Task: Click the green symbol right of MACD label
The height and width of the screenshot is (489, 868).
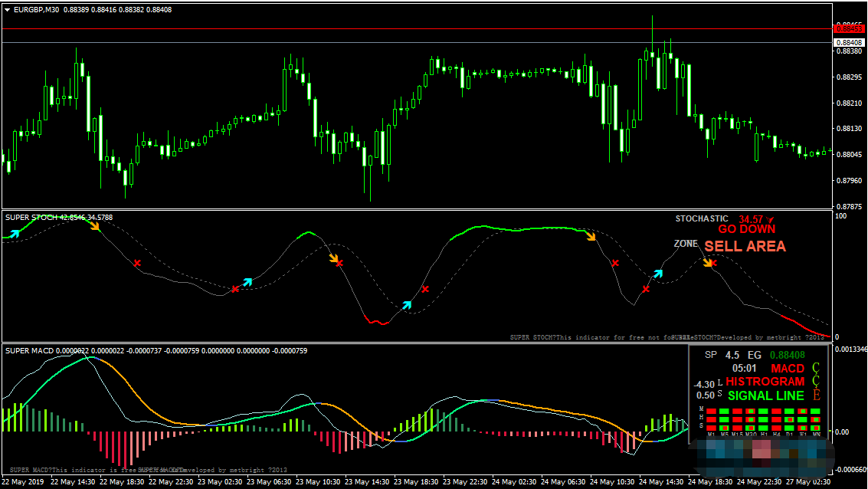Action: (816, 369)
